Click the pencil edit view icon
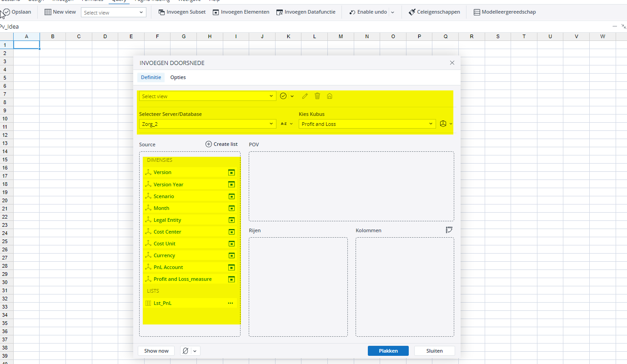The width and height of the screenshot is (627, 364). (x=305, y=96)
